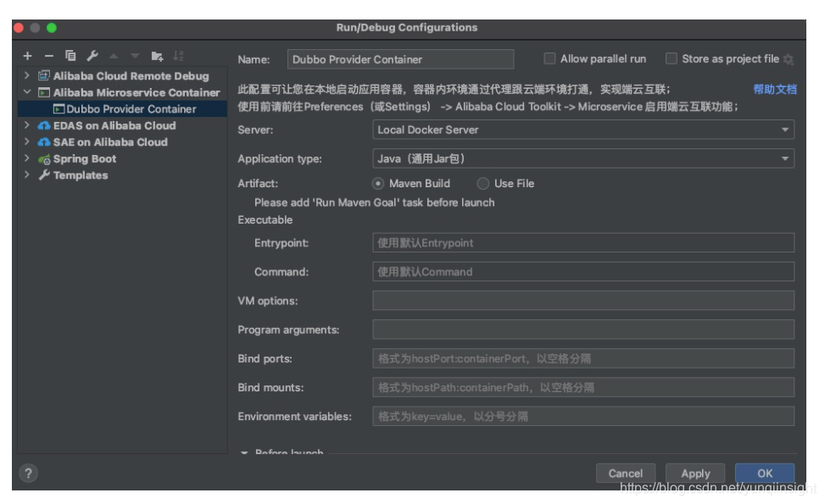
Task: Create new folder icon in toolbar
Action: 157,56
